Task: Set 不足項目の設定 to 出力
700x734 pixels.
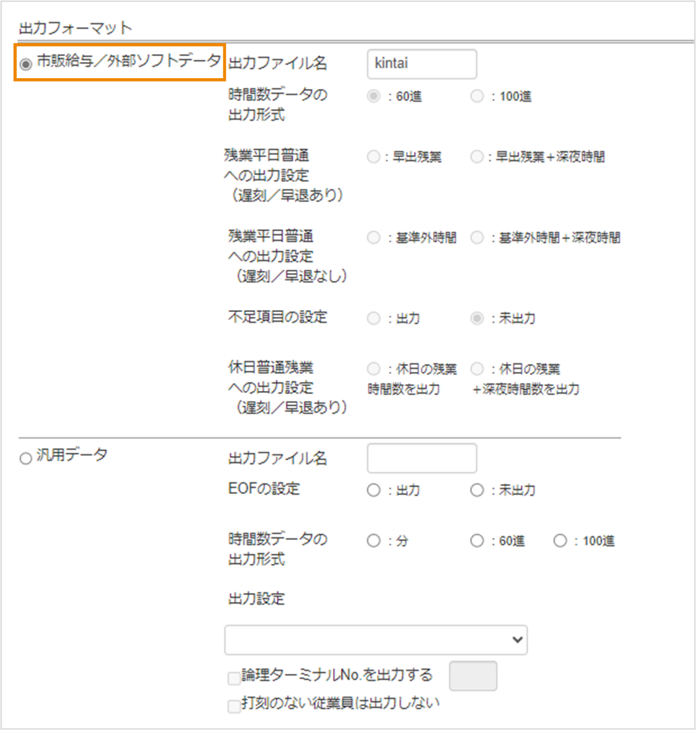Action: coord(374,318)
